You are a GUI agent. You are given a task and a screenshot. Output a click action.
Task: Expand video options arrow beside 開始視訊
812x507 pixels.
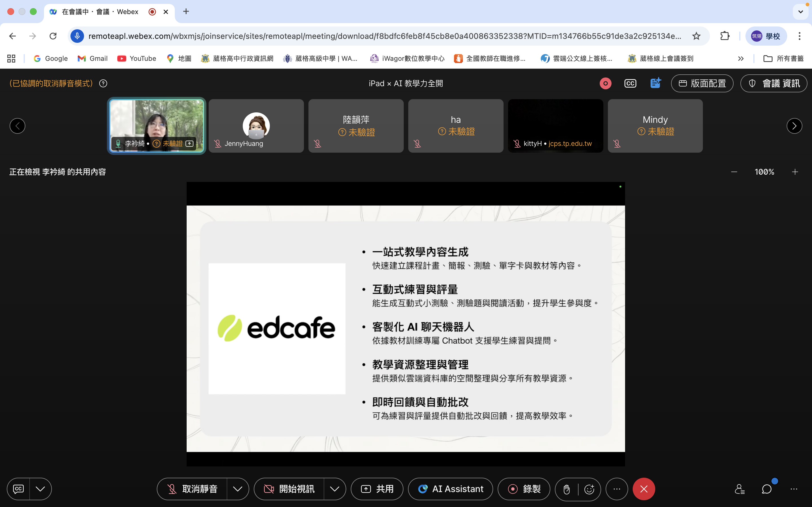pyautogui.click(x=335, y=489)
